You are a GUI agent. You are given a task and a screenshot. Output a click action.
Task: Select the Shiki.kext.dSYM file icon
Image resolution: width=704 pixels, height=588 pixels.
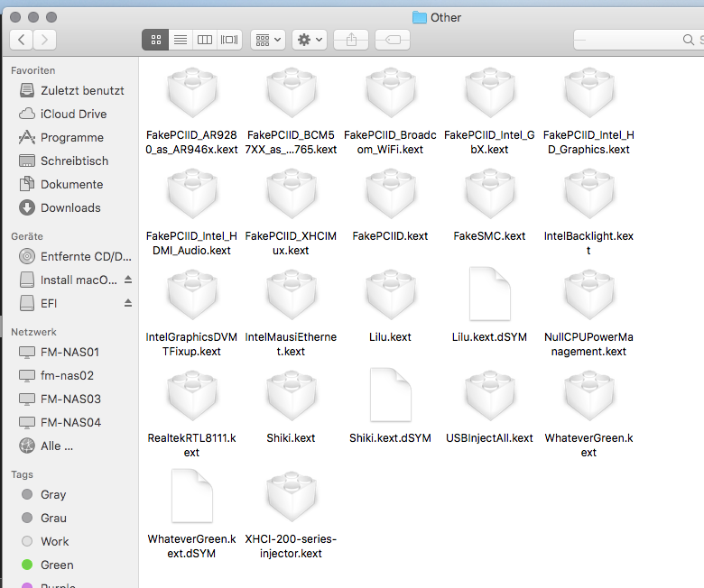tap(391, 395)
